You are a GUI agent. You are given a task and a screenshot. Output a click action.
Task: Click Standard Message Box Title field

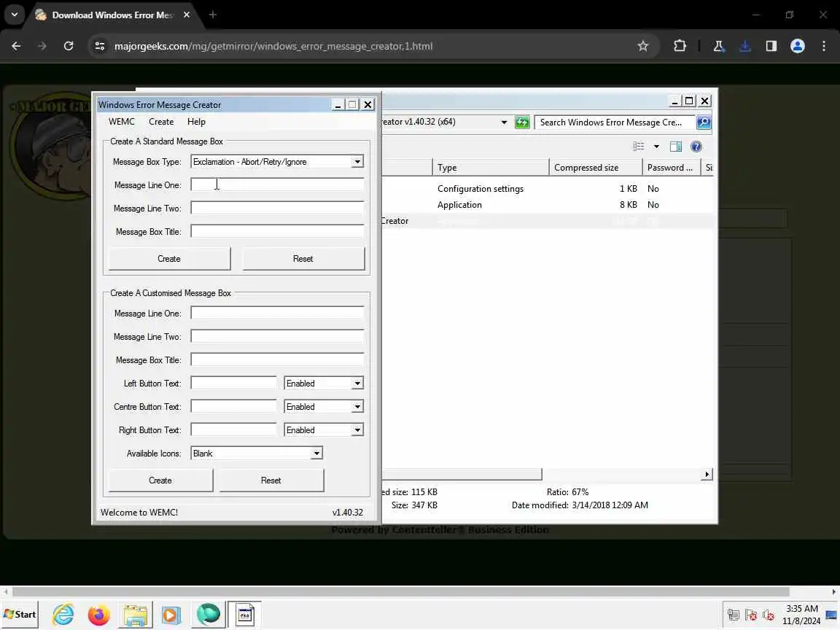(277, 231)
